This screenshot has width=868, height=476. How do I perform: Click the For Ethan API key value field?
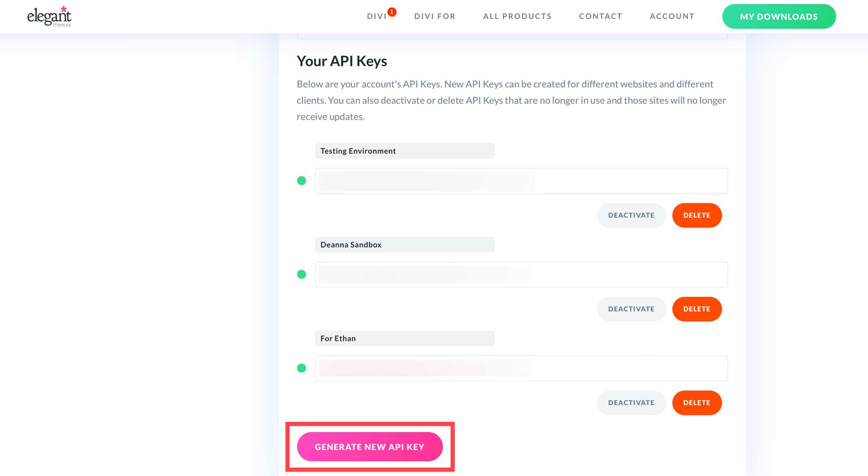point(521,368)
